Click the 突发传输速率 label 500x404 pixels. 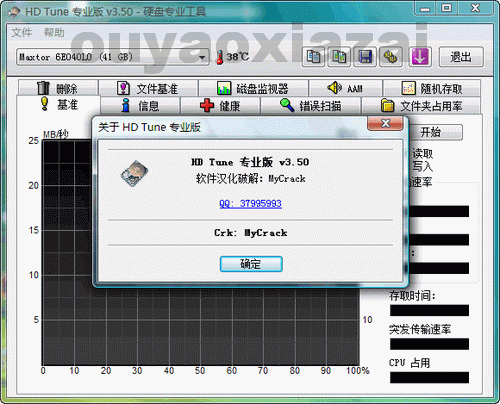pos(420,329)
